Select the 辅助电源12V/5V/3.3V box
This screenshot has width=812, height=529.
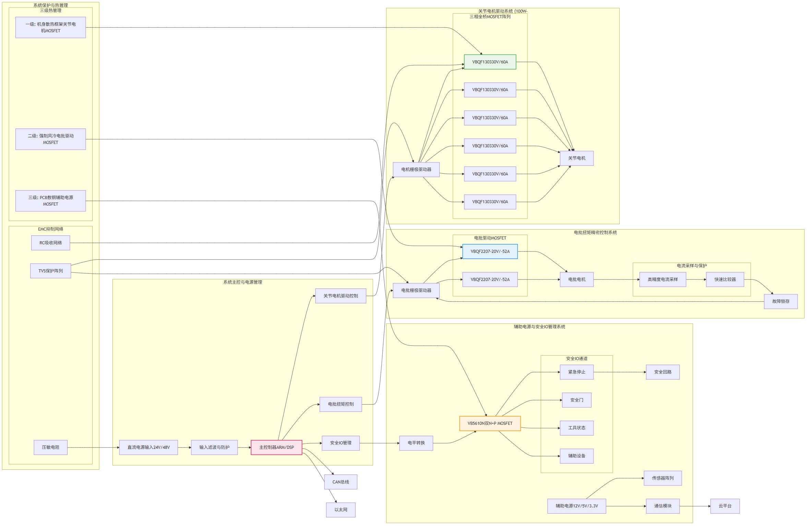click(576, 506)
